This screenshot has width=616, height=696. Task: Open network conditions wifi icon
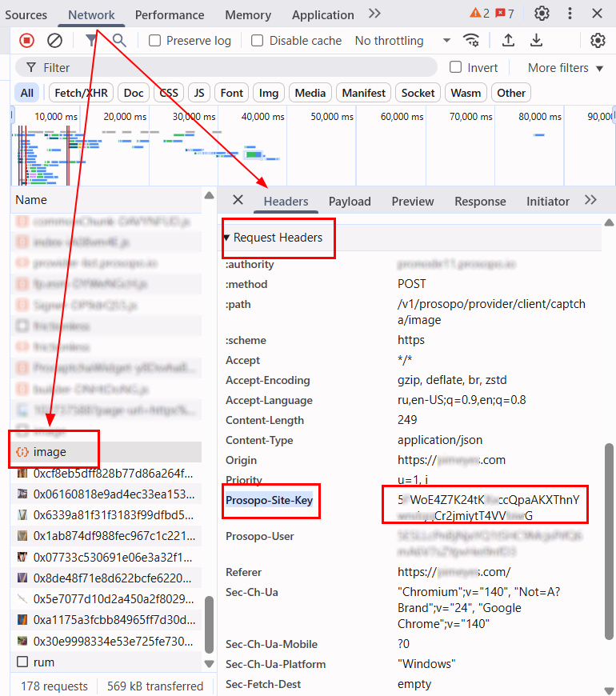472,41
